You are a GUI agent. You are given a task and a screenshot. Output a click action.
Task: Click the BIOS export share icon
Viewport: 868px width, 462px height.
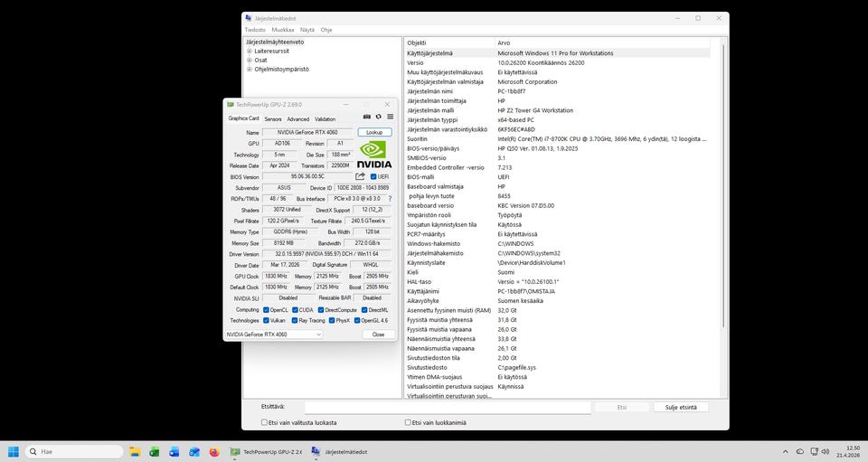coord(361,176)
